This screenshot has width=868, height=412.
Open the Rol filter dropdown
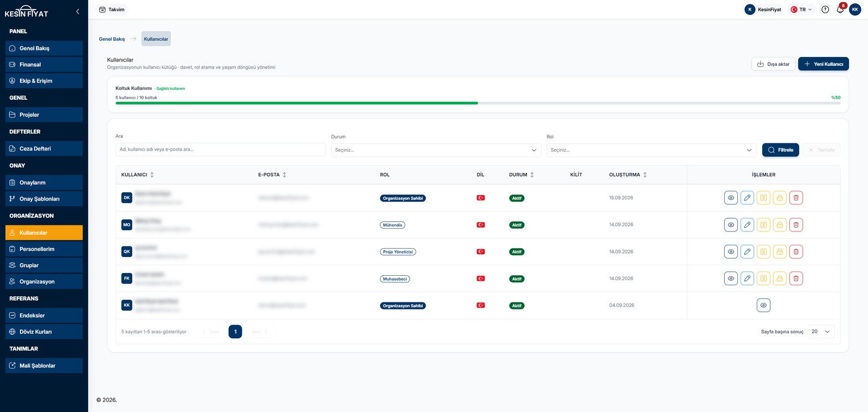[x=652, y=150]
